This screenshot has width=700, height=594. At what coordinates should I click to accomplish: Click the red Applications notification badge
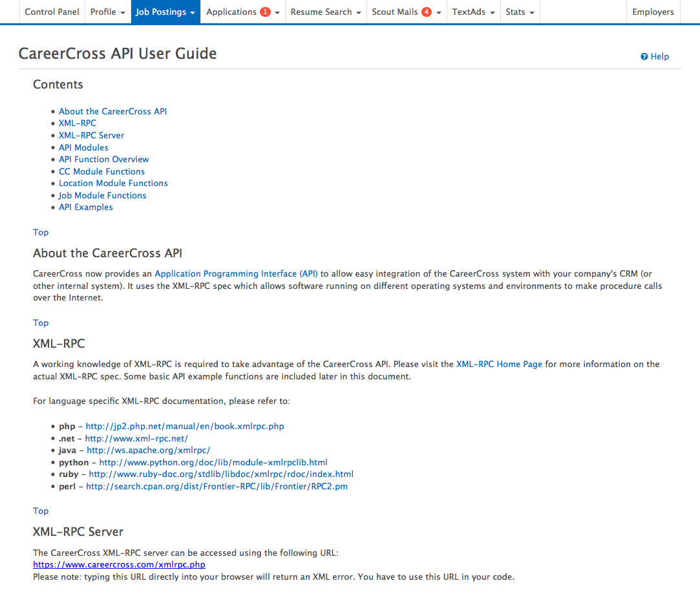(x=265, y=12)
